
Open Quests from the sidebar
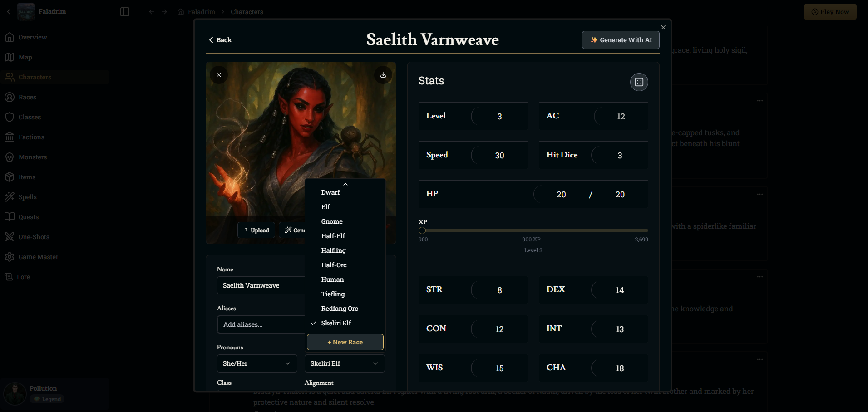pos(28,217)
